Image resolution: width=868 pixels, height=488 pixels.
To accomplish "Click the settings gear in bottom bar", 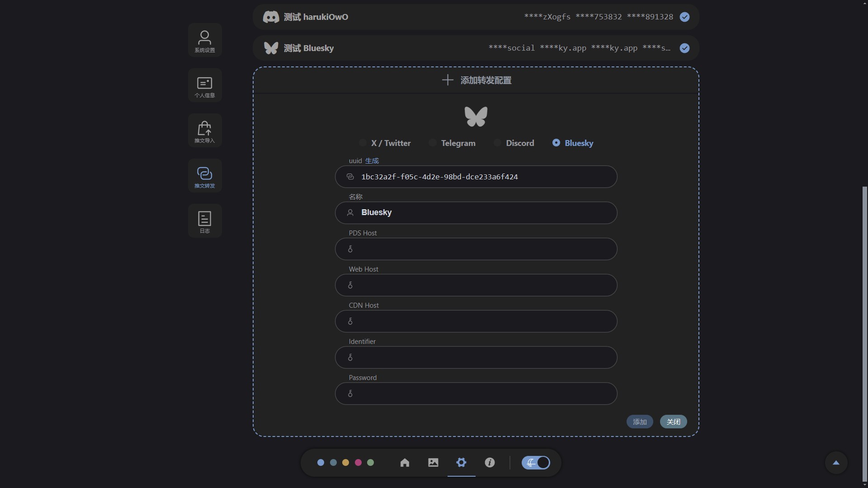I will coord(461,463).
